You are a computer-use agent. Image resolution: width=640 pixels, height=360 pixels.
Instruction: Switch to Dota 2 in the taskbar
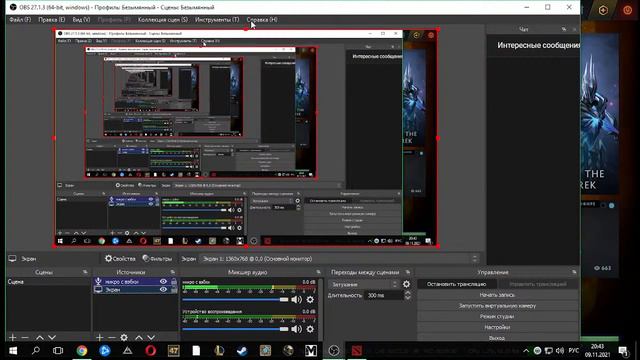click(x=357, y=351)
